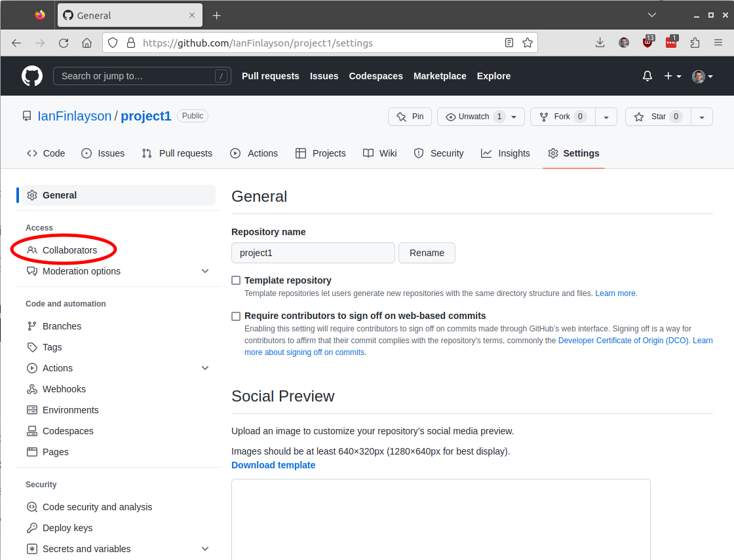The width and height of the screenshot is (734, 560).
Task: Open Firefox downloads icon
Action: (600, 43)
